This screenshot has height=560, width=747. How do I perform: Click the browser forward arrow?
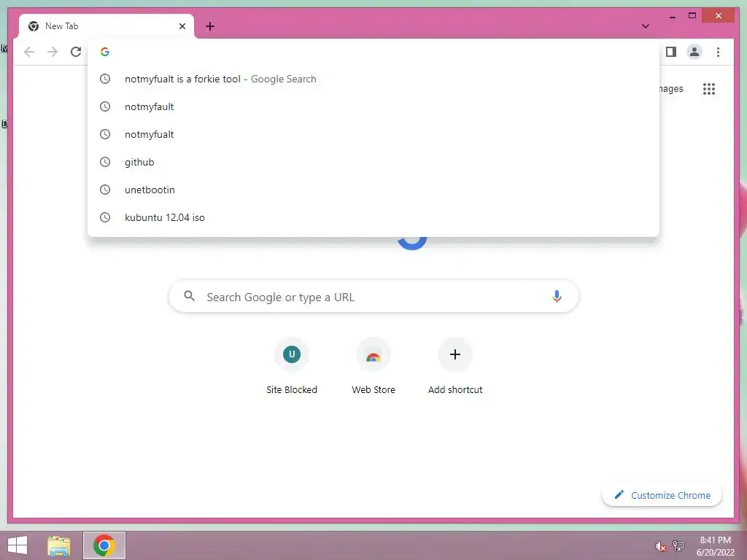tap(53, 52)
